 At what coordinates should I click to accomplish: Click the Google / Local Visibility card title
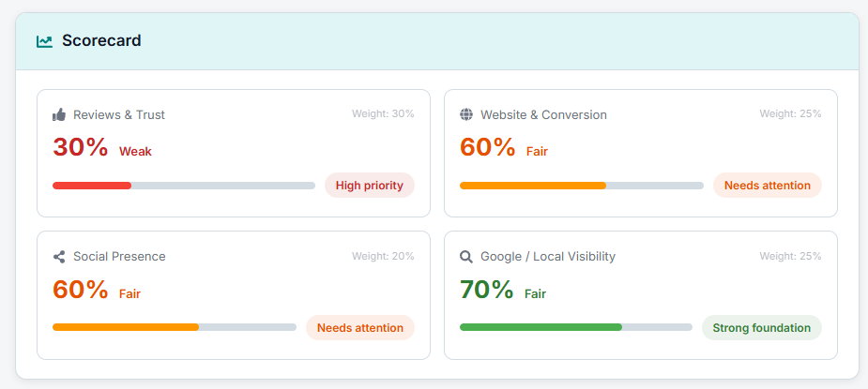pos(548,257)
